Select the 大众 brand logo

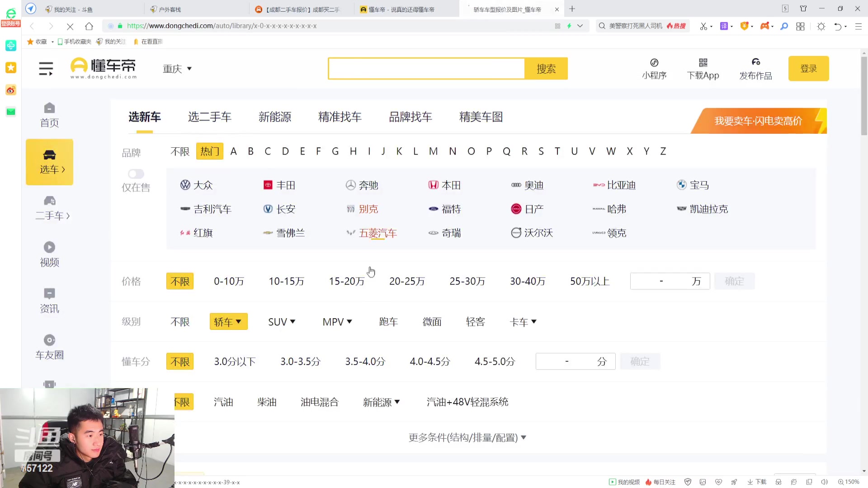tap(185, 185)
